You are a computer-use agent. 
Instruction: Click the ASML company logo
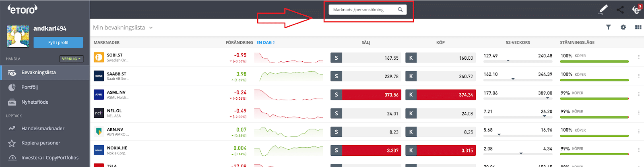click(x=99, y=94)
